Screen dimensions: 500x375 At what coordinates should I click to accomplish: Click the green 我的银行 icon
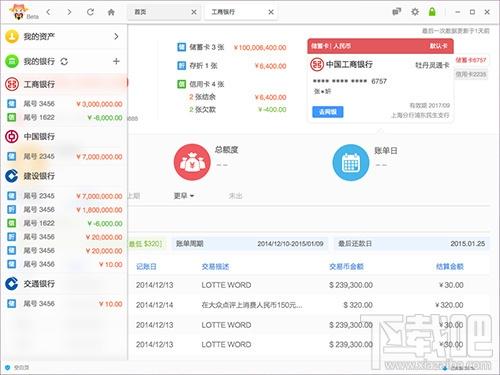(12, 61)
